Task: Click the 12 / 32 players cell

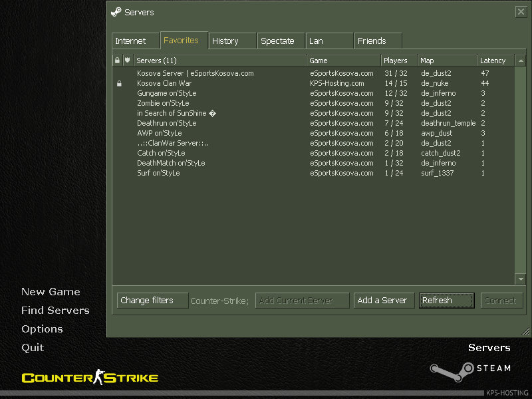Action: [x=396, y=93]
